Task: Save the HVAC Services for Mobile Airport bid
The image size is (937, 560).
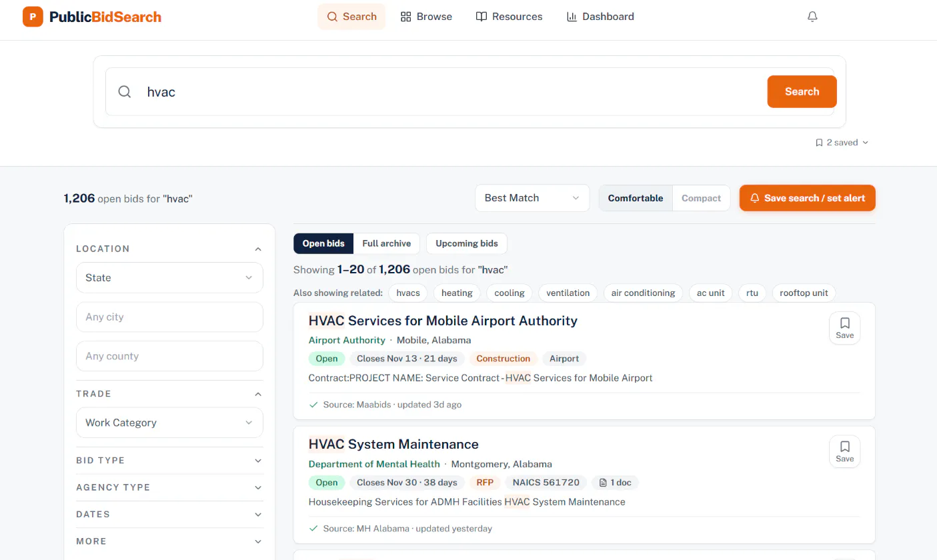Action: pyautogui.click(x=845, y=328)
